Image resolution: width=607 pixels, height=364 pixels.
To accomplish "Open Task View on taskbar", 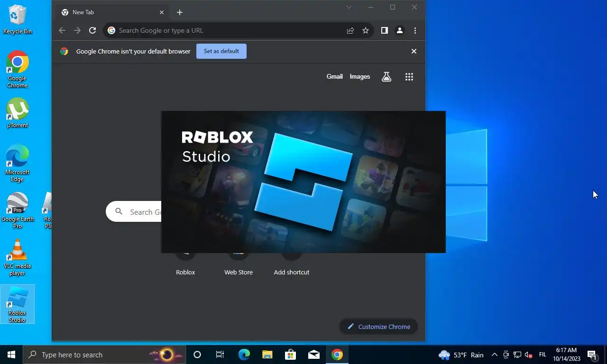I will pos(220,355).
